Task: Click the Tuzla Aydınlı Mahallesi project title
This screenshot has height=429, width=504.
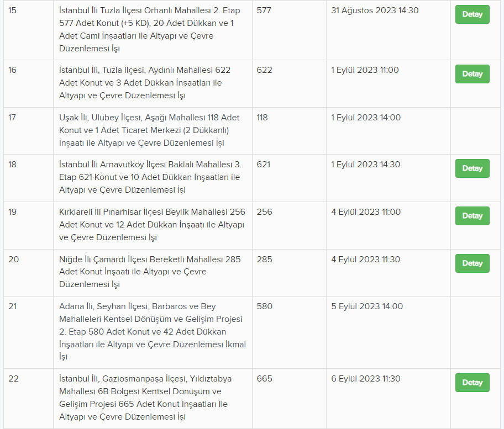Action: [x=145, y=83]
